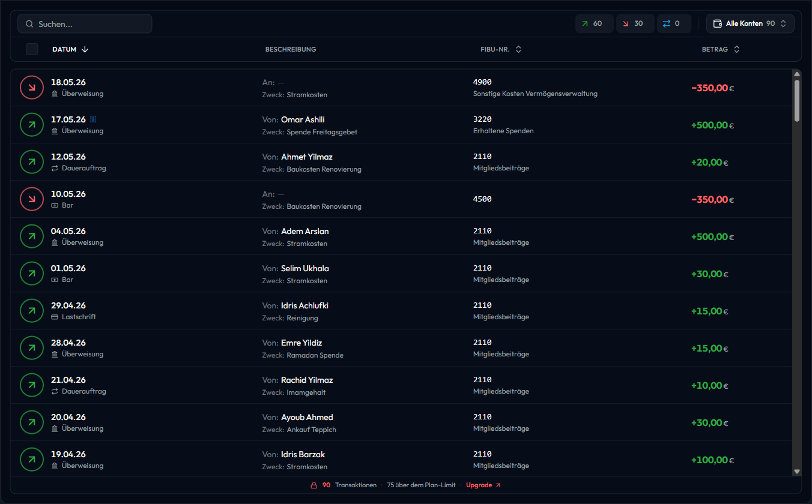Click the repeat icon beside Dauerauftrag on 21.04.26

(55, 392)
